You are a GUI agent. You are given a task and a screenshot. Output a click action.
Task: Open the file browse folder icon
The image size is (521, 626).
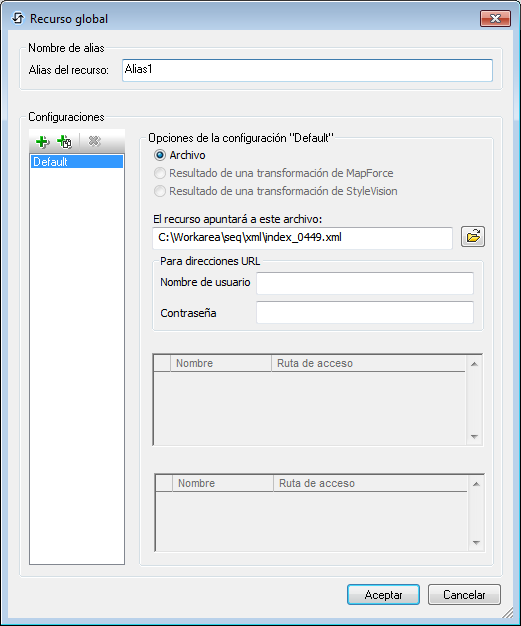[x=473, y=237]
